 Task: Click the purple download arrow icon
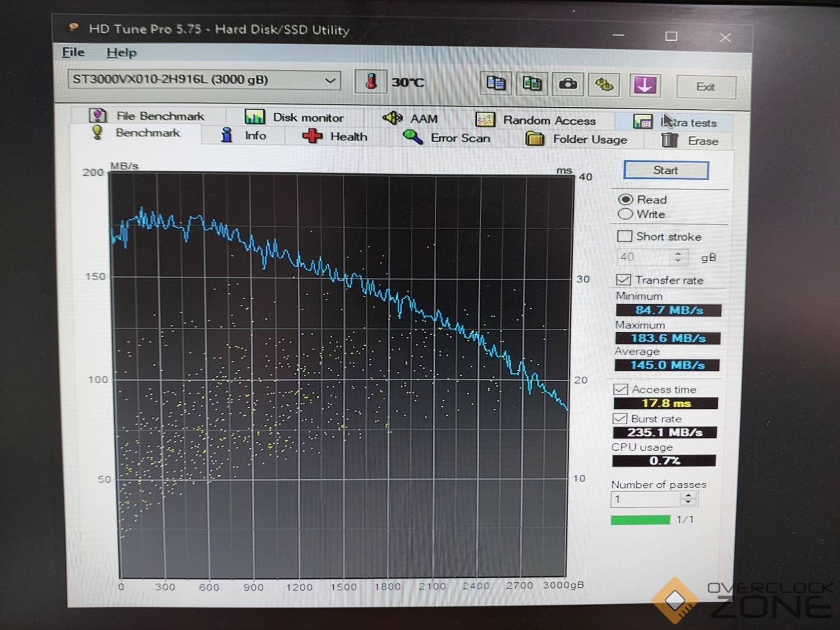[x=644, y=86]
